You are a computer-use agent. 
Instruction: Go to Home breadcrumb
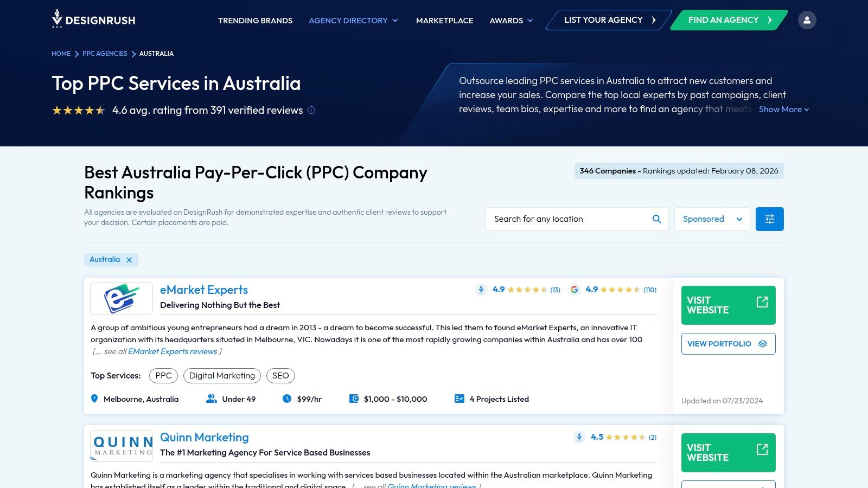61,54
